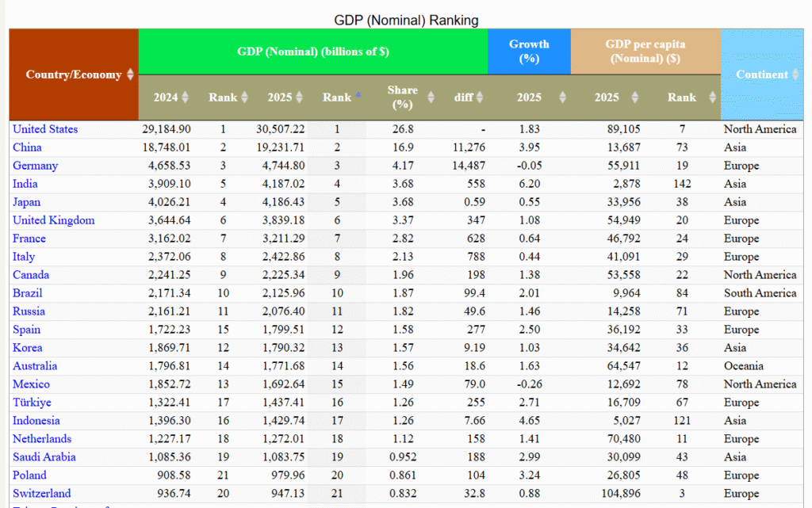Select Germany's growth value -0.05
The width and height of the screenshot is (812, 508).
coord(529,166)
